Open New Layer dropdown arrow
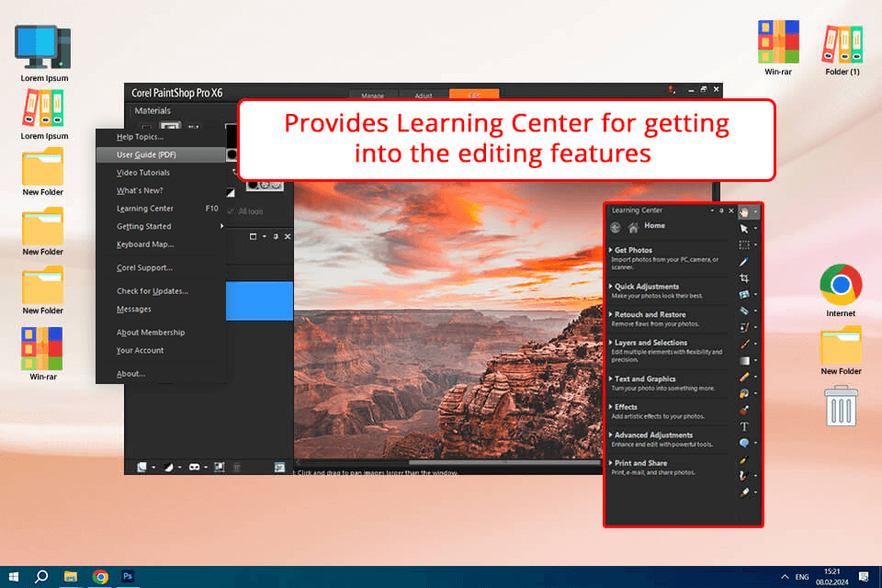The image size is (882, 588). (x=153, y=467)
